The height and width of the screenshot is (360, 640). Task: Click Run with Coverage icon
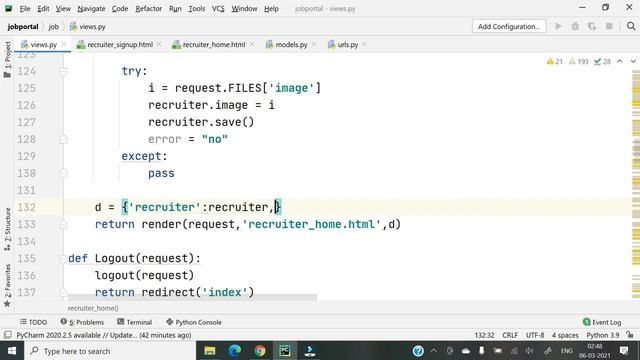pyautogui.click(x=592, y=26)
